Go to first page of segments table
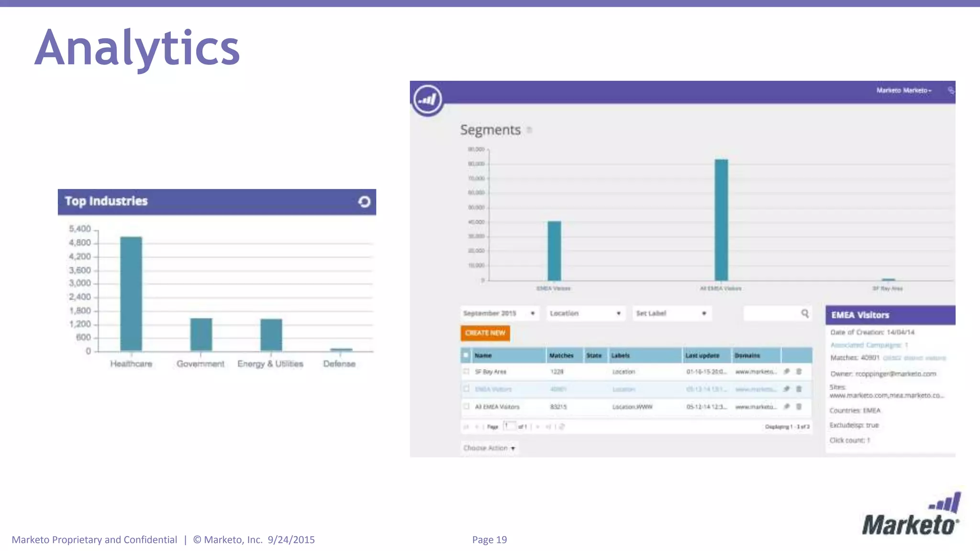Screen dimensions: 980x551 point(466,427)
